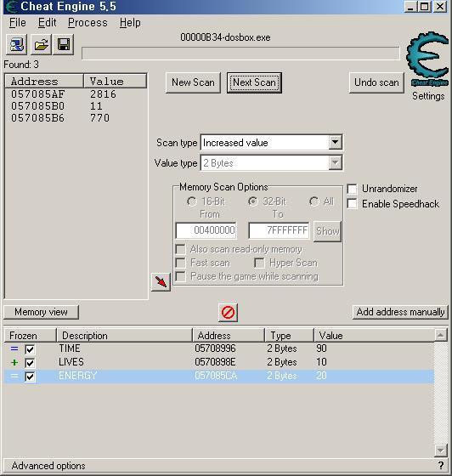Viewport: 452px width, 476px height.
Task: Click the floppy disk save table icon
Action: click(x=64, y=44)
